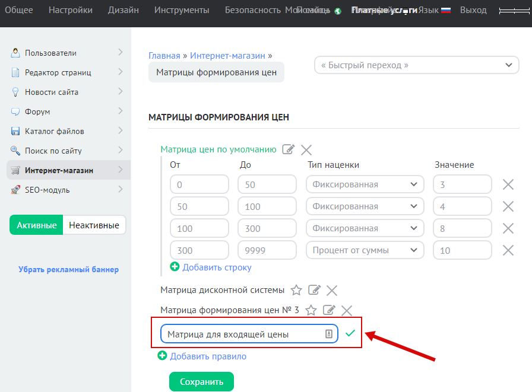Open Настройки top menu

pos(71,10)
